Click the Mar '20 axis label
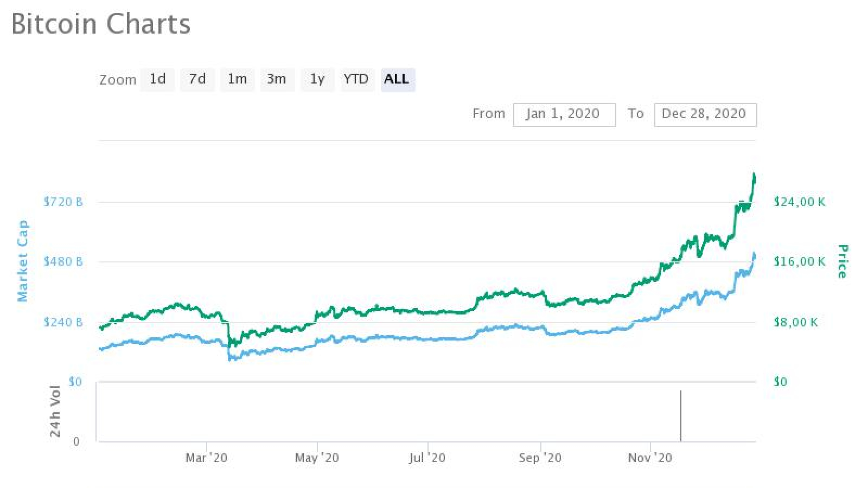This screenshot has width=868, height=488. (207, 458)
